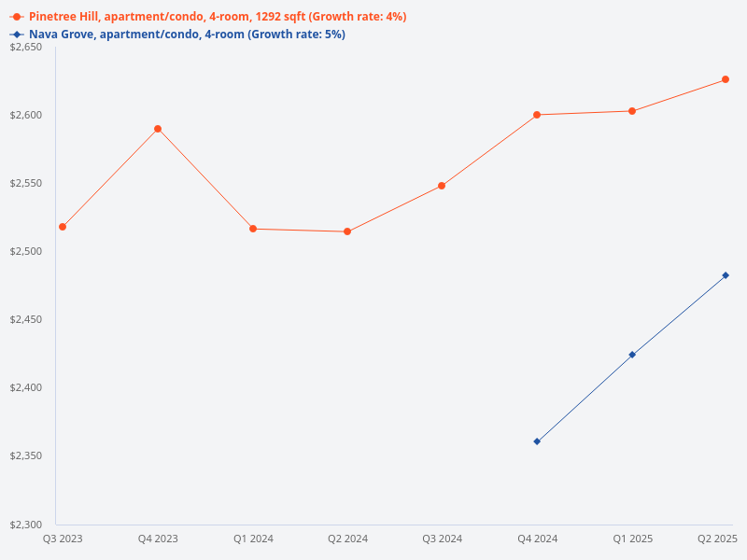Click the Q3 2023 x-axis label
The width and height of the screenshot is (747, 560).
63,539
